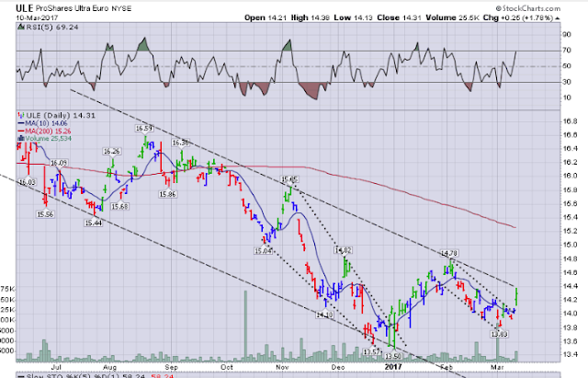
Task: Click the 16.26 price label near August
Action: (111, 151)
